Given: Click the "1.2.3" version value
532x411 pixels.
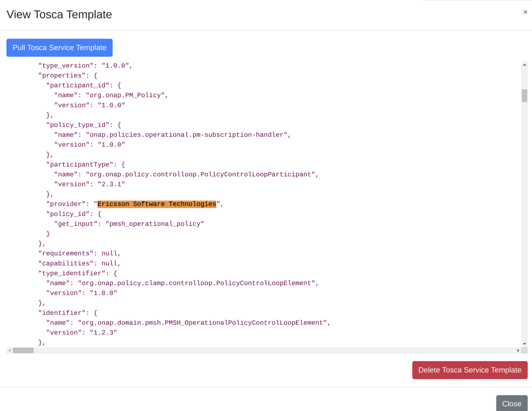Looking at the screenshot, I should (103, 332).
